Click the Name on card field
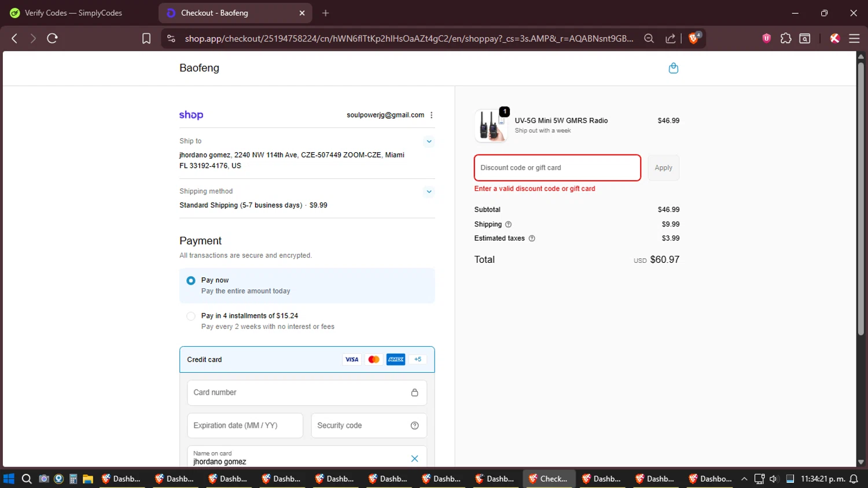This screenshot has height=488, width=868. point(307,457)
